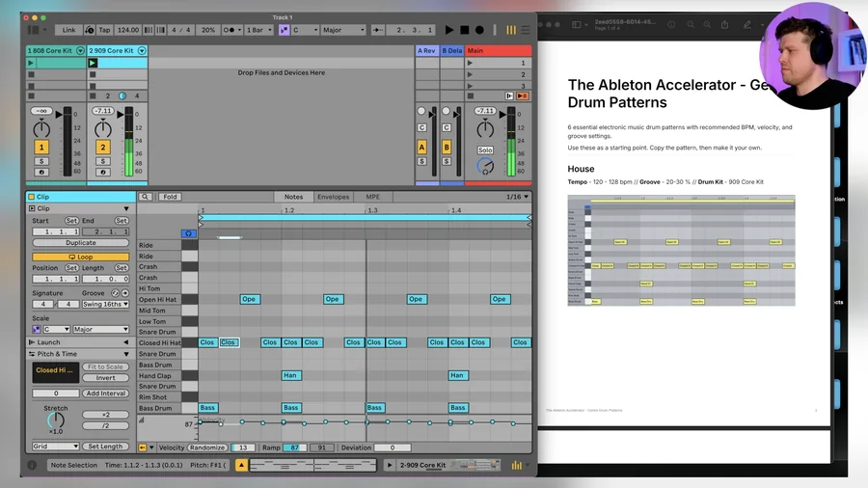
Task: Stop playback with the transport Stop button
Action: pos(465,30)
